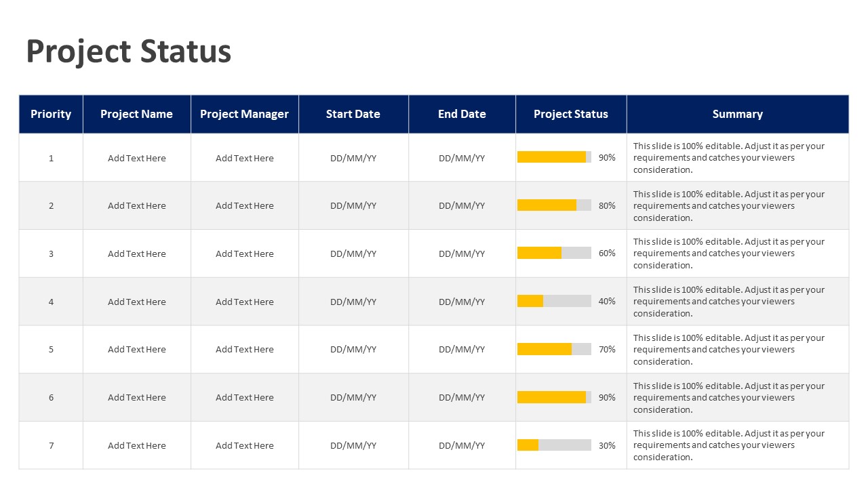Viewport: 868px width, 488px height.
Task: Click the 90% progress bar in row 1
Action: 553,157
